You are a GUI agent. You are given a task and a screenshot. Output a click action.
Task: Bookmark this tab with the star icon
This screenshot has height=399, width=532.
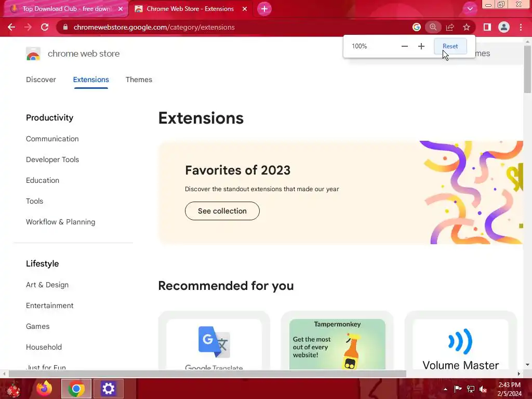(467, 27)
